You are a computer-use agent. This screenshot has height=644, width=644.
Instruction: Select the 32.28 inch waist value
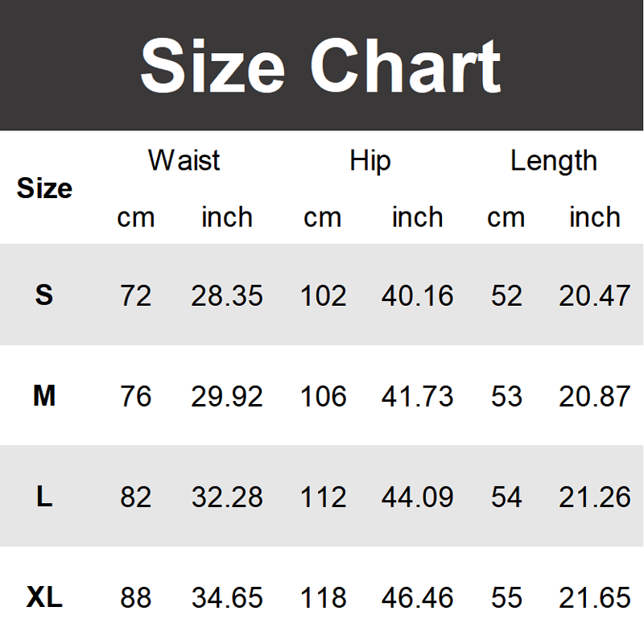tap(227, 497)
